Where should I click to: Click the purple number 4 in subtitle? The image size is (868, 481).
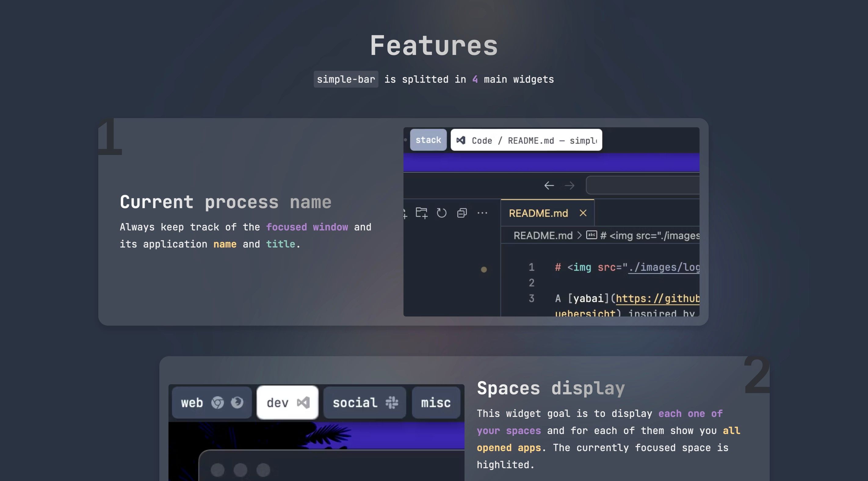(475, 79)
